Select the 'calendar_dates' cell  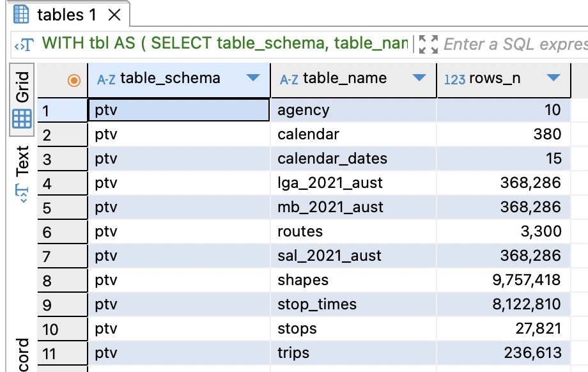coord(353,159)
